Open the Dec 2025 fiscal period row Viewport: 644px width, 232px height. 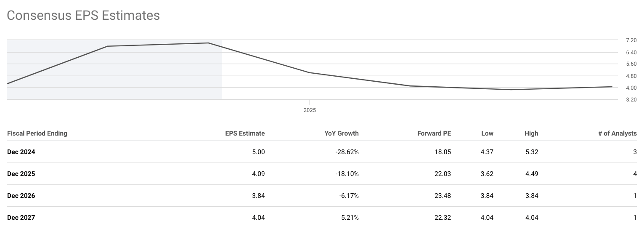[21, 174]
